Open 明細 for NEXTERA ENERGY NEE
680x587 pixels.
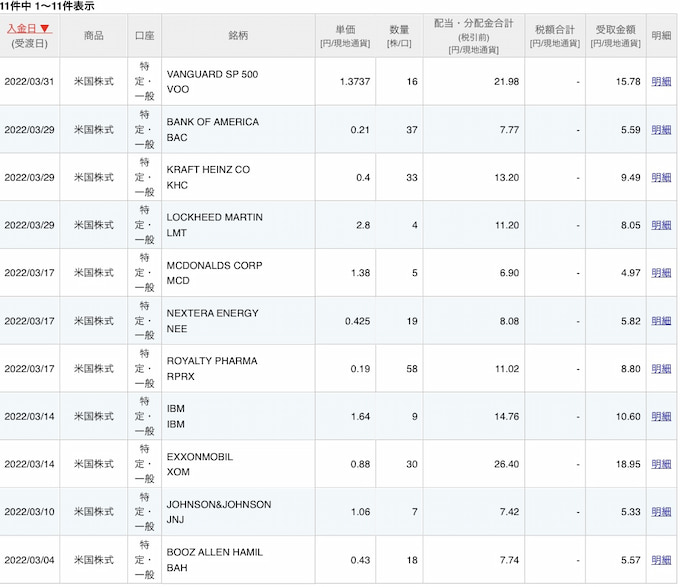[x=661, y=321]
